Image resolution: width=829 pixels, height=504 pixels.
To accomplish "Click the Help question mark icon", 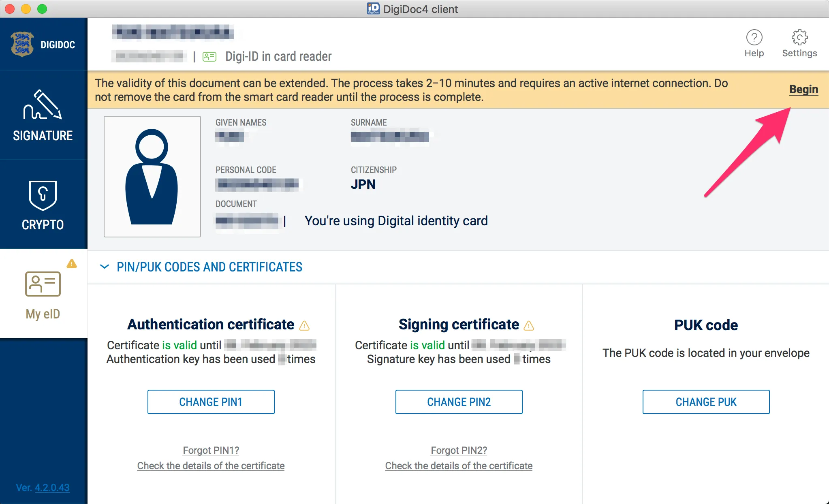I will (x=754, y=38).
